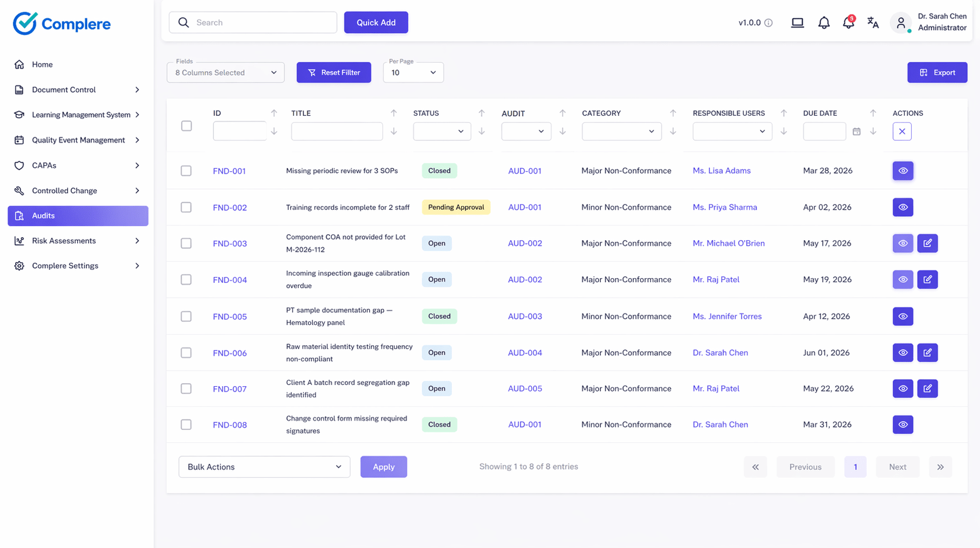Open the calendar picker in the Due Date filter
Image resolution: width=980 pixels, height=548 pixels.
tap(857, 131)
